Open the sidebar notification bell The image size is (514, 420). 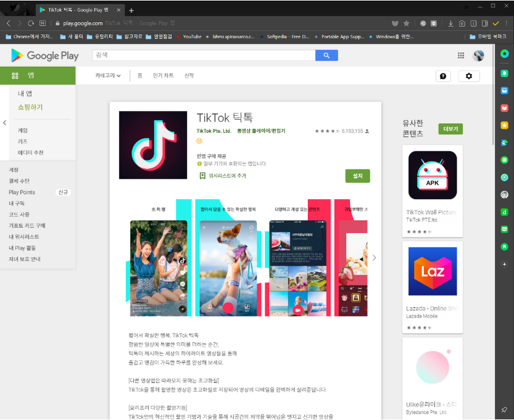(x=505, y=73)
